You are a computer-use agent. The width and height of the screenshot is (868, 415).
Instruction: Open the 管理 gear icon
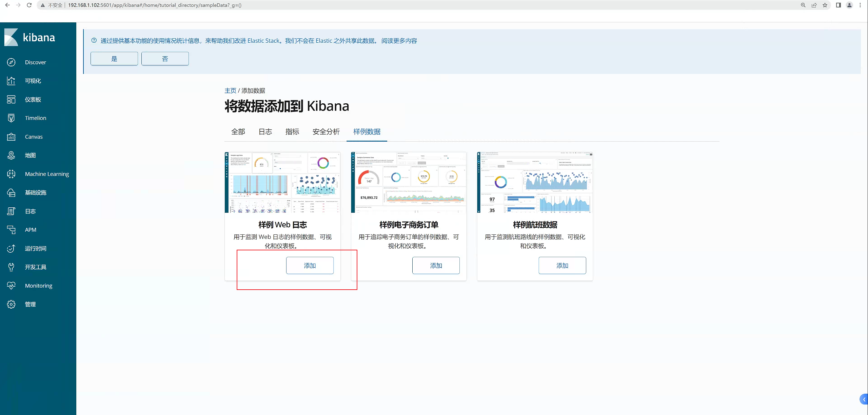click(11, 305)
